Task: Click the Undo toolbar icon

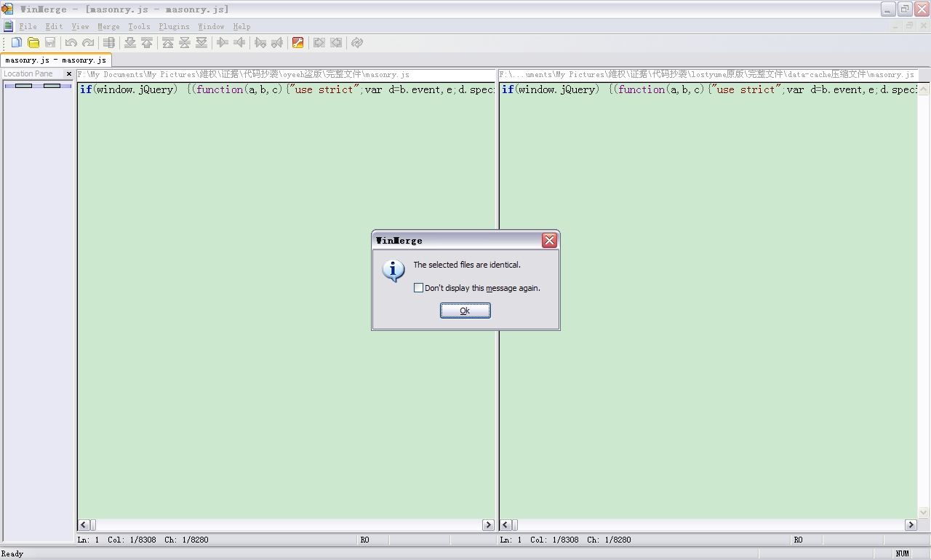Action: coord(71,43)
